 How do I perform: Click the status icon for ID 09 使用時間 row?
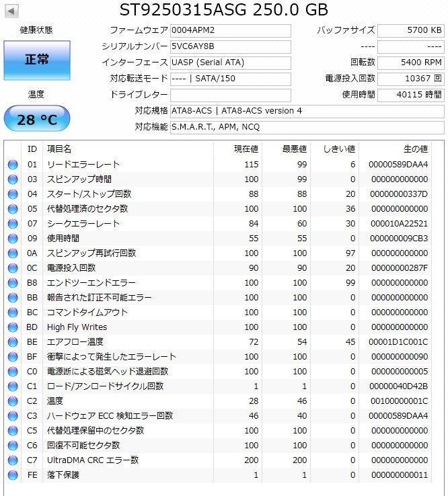click(x=13, y=239)
